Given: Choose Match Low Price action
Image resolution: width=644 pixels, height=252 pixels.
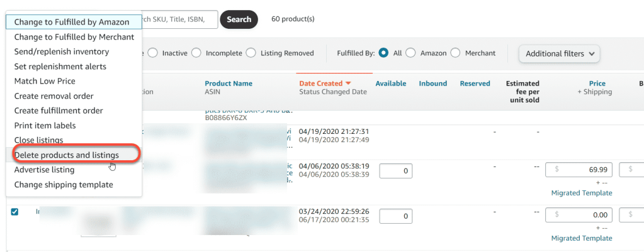Looking at the screenshot, I should pyautogui.click(x=74, y=81).
